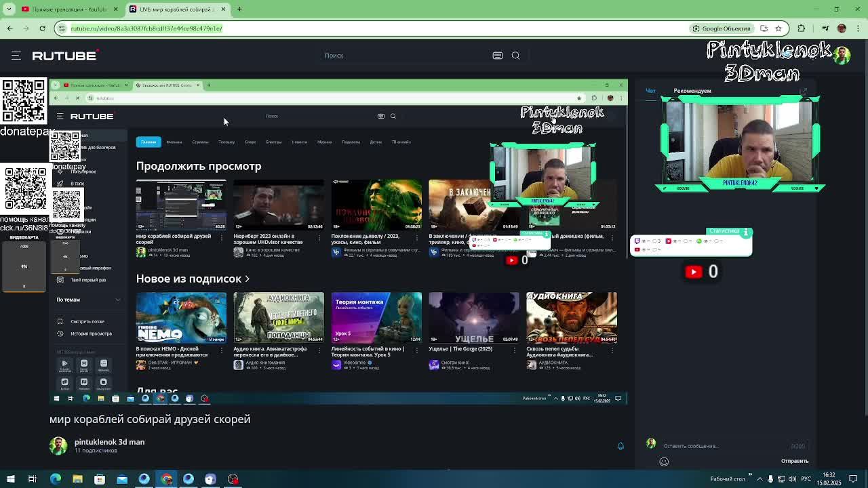This screenshot has height=488, width=868.
Task: Select the Rutube LIVE browser tab
Action: click(177, 9)
